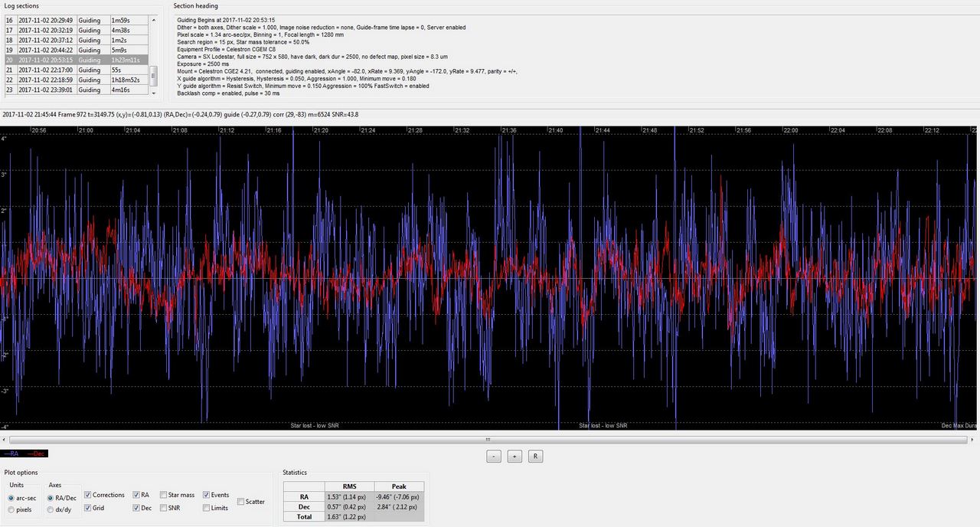980x527 pixels.
Task: Click the graph horizontal scrollbar thumb
Action: [x=487, y=440]
